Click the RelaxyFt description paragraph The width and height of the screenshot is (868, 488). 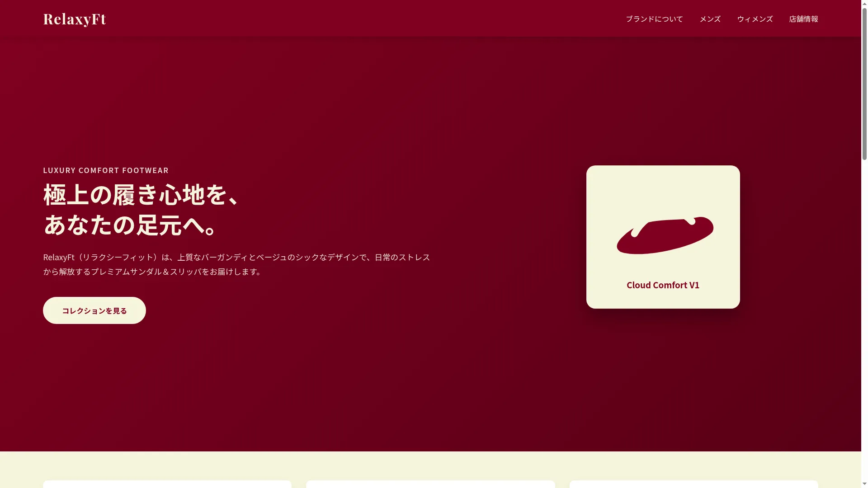(x=236, y=264)
